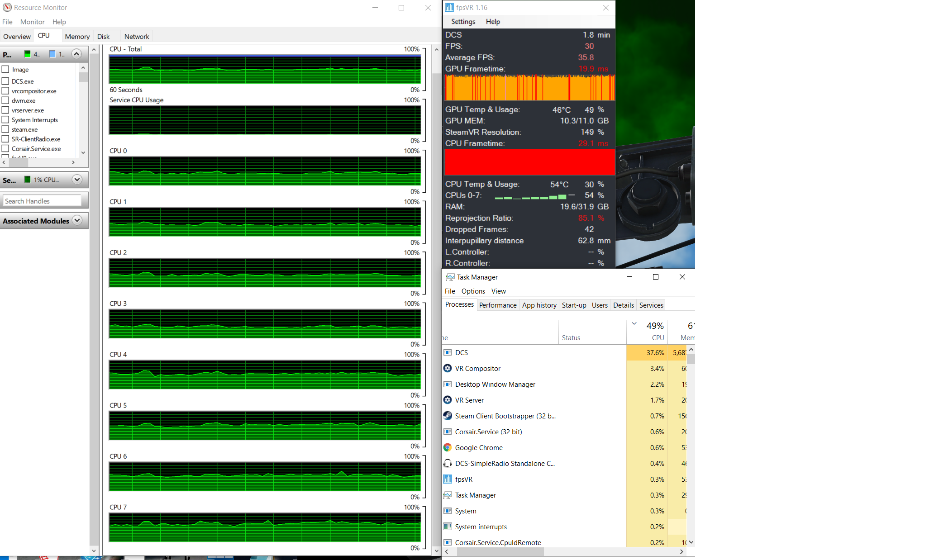Click the process list vertical scrollbar down arrow
934x560 pixels.
[x=83, y=153]
